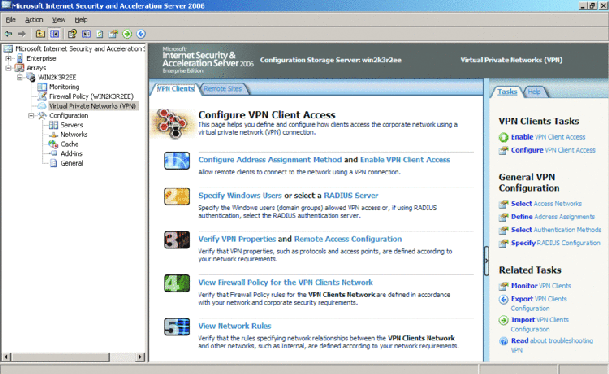Open Verify VPN Properties link
This screenshot has width=609, height=374.
tap(237, 239)
